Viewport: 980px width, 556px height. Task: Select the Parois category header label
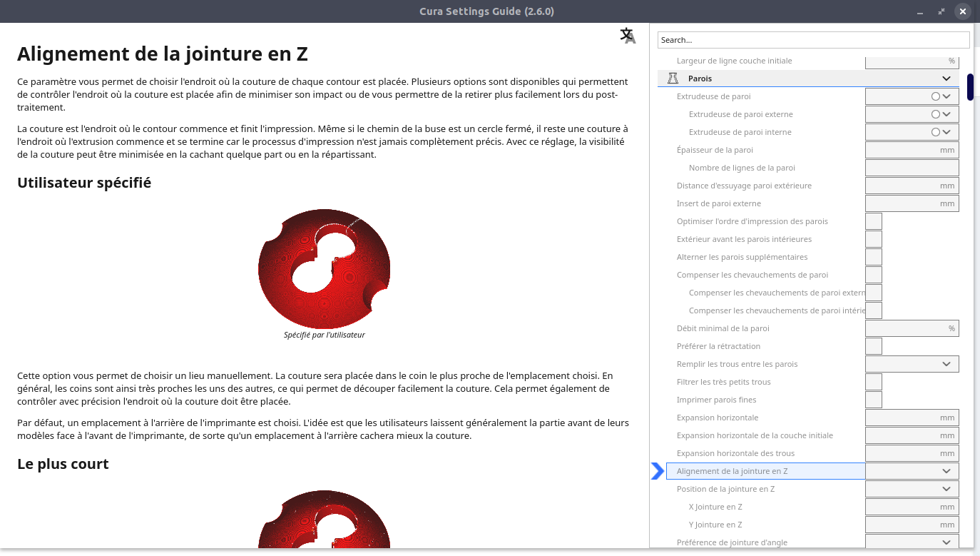coord(700,79)
